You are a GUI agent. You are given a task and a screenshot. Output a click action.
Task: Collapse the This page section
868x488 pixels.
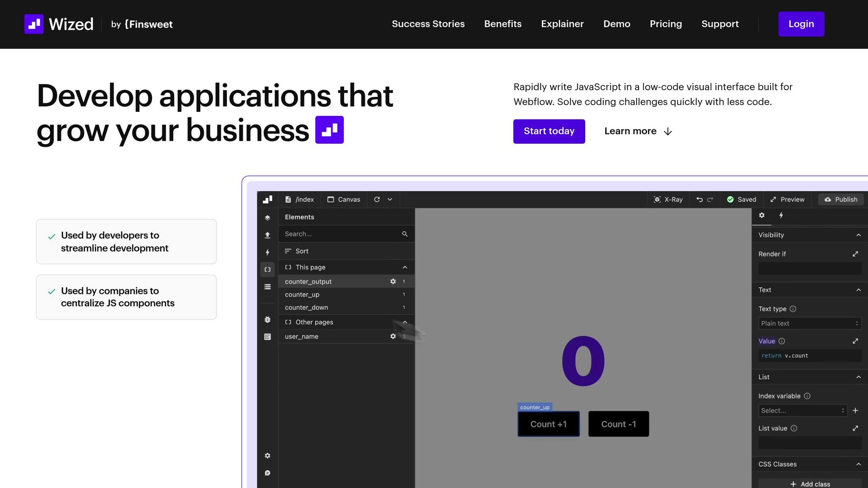point(405,267)
